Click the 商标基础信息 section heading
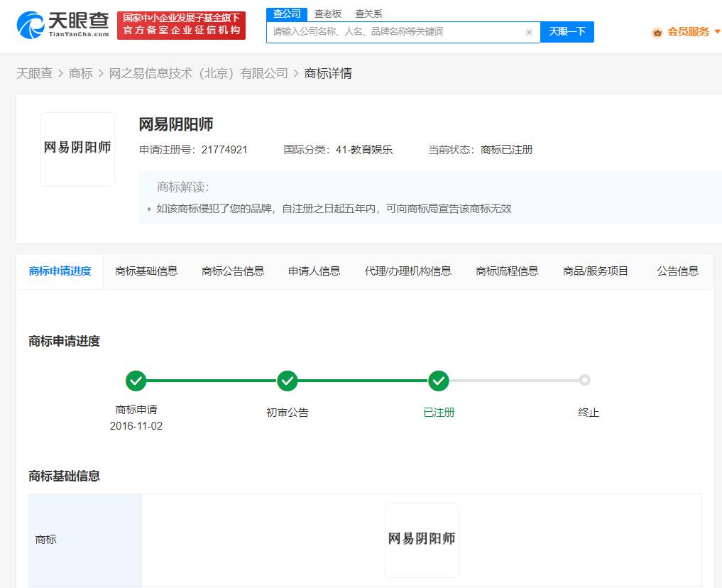Screen dimensions: 722x588 [x=64, y=476]
